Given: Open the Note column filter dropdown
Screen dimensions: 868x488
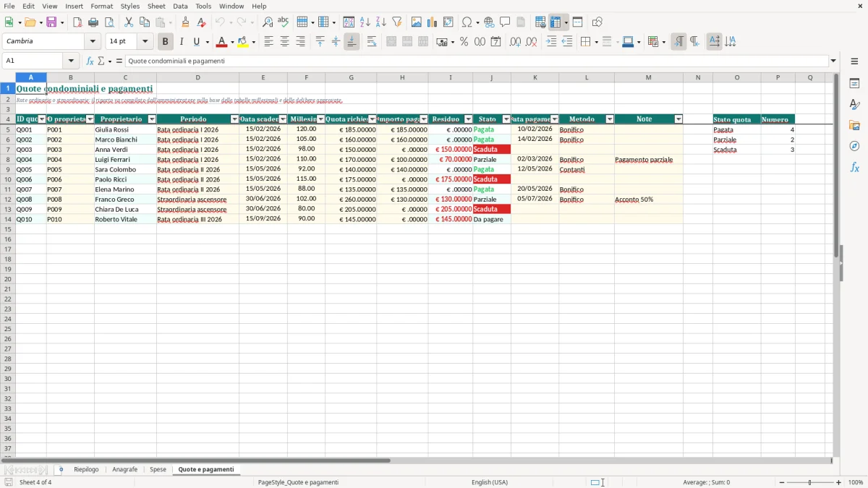Looking at the screenshot, I should (678, 119).
